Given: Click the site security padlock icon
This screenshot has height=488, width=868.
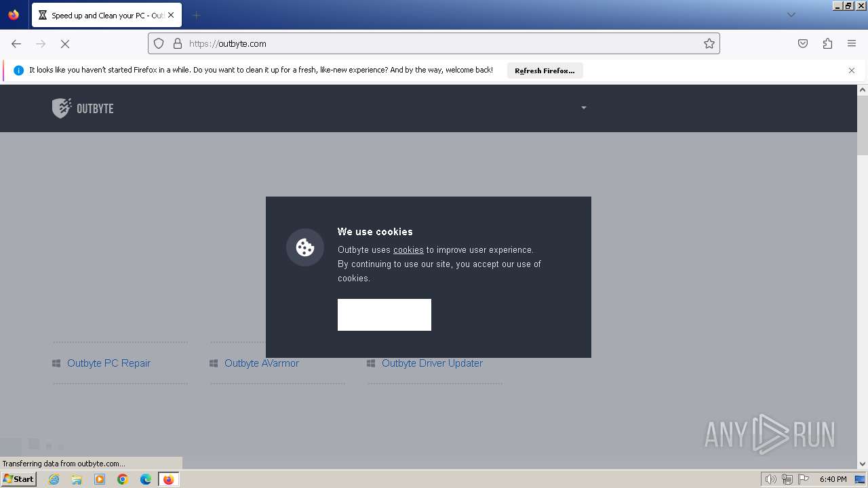Looking at the screenshot, I should pyautogui.click(x=178, y=43).
